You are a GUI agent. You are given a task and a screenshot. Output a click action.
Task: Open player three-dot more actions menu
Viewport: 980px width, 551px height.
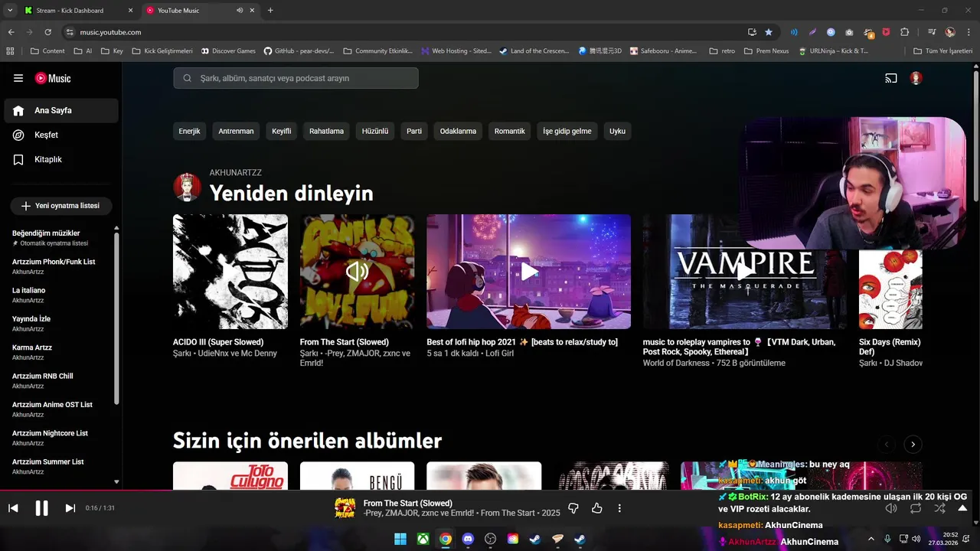click(619, 508)
